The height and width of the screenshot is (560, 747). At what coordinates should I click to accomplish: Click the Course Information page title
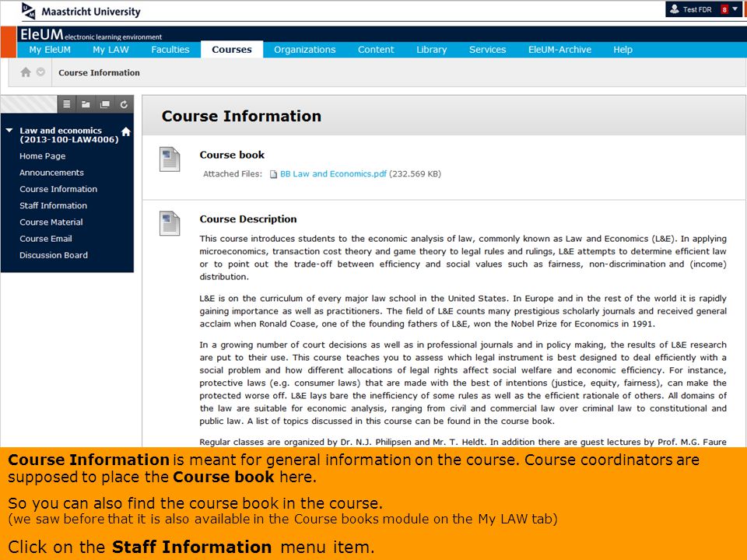241,116
